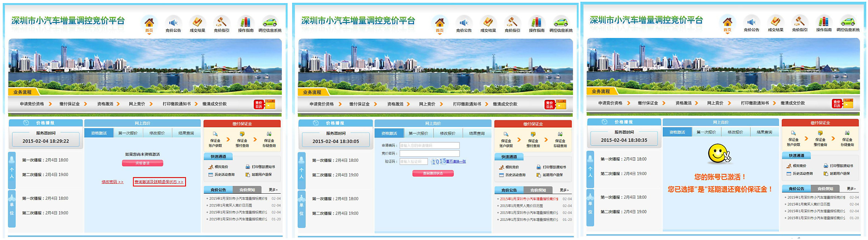Open 竞价指引 gavel icon on 18:30:35 page
This screenshot has height=240, width=868.
point(800,22)
